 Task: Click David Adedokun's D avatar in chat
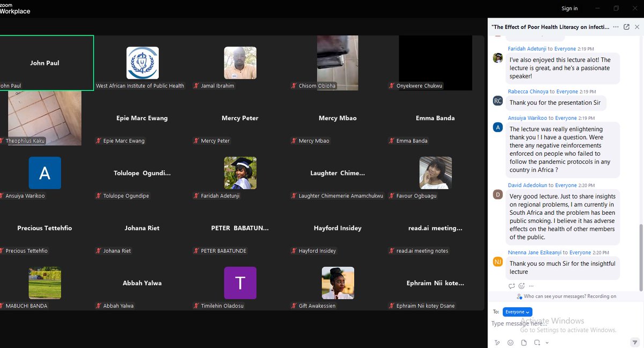point(497,194)
